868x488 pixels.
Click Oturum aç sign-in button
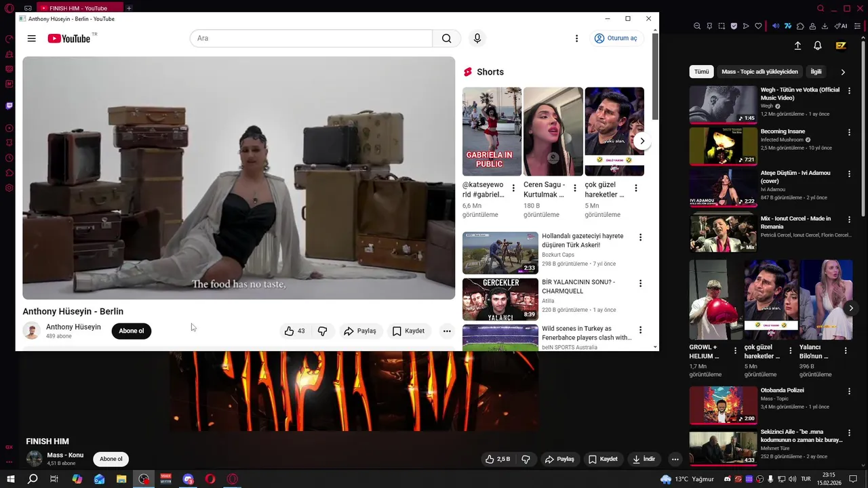coord(616,39)
